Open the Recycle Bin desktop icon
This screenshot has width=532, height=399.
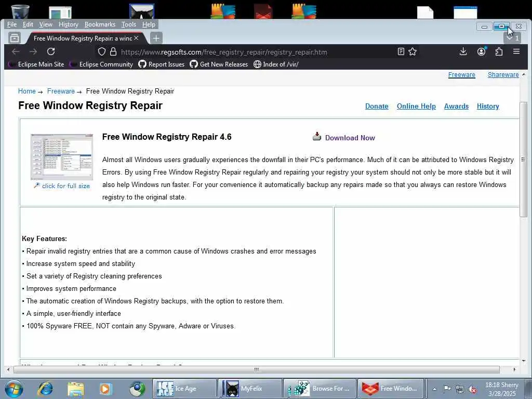pos(20,11)
